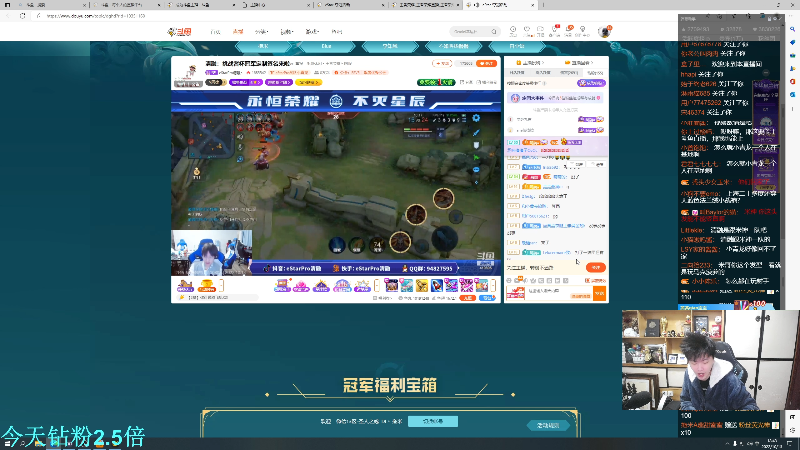The image size is (800, 450).
Task: Click the gold trophy gift icon
Action: click(x=207, y=286)
